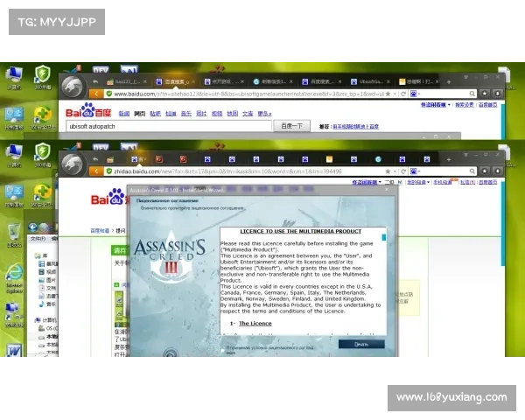Collapse the 库 node in the Explorer tree

click(35, 255)
